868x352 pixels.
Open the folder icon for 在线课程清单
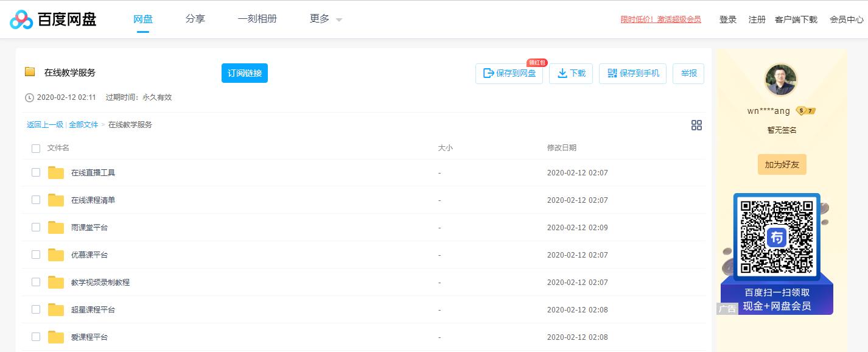(x=56, y=200)
